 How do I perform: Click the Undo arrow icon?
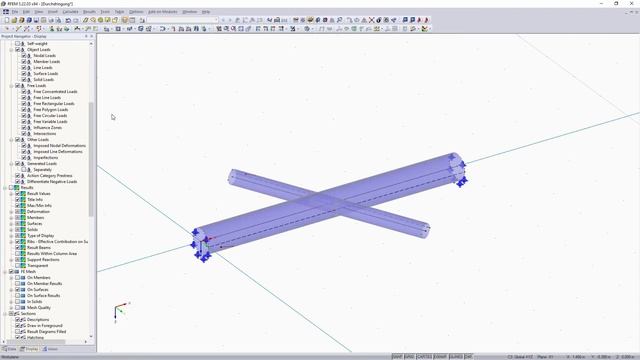click(x=68, y=20)
